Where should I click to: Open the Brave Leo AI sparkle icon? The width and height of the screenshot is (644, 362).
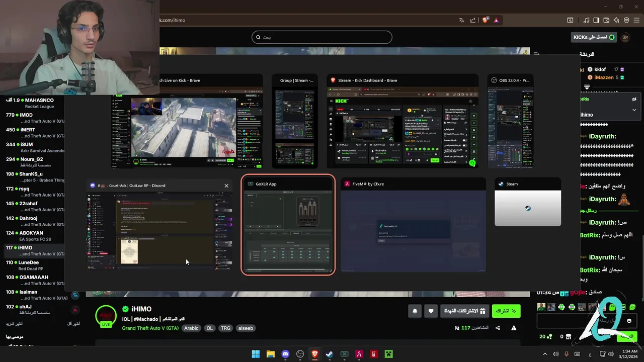click(x=616, y=20)
